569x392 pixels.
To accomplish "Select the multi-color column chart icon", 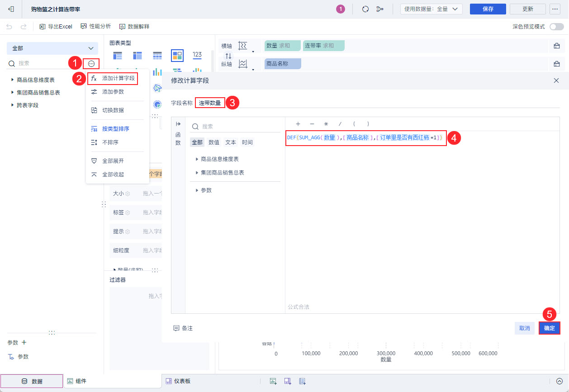I will 157,72.
